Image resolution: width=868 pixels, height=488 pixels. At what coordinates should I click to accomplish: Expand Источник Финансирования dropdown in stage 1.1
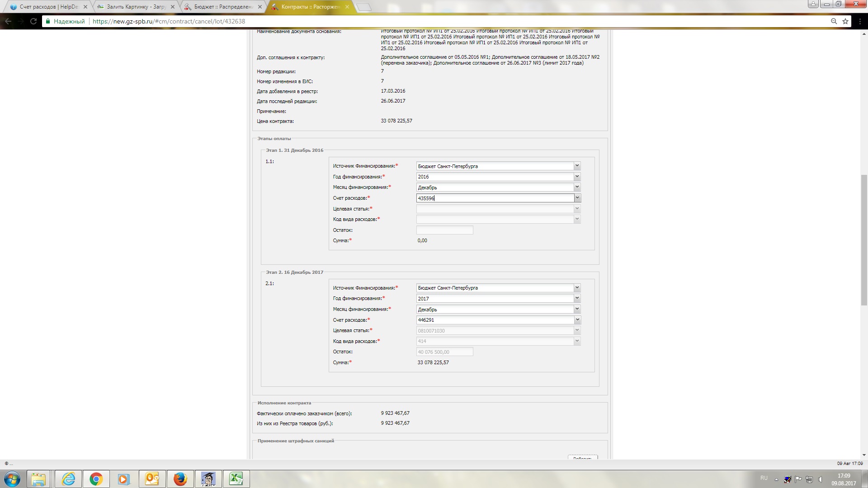[577, 166]
